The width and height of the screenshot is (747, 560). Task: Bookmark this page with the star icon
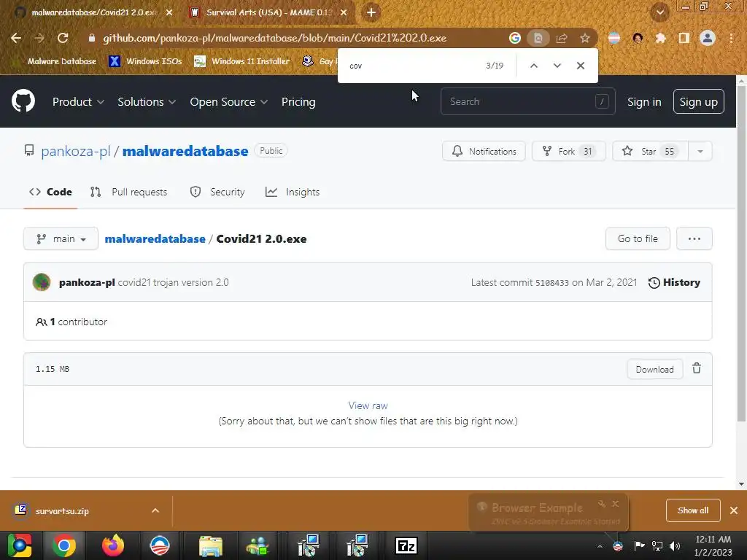[584, 38]
